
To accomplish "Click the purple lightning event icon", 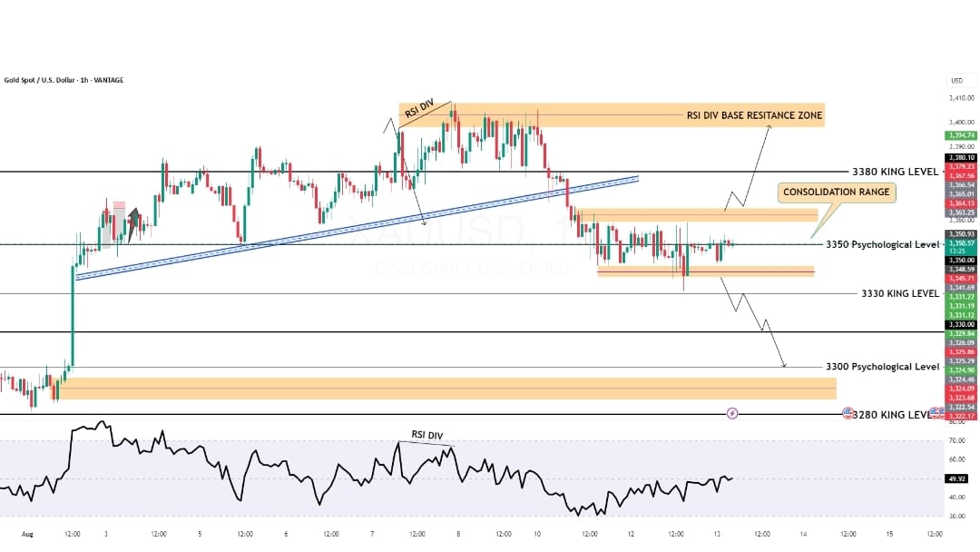I will click(x=732, y=413).
